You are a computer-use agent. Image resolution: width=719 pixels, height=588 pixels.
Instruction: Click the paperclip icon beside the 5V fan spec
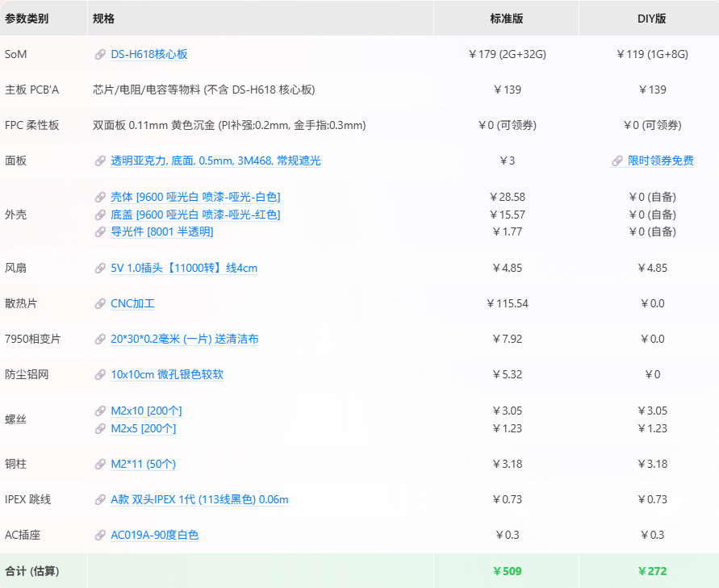pyautogui.click(x=98, y=268)
